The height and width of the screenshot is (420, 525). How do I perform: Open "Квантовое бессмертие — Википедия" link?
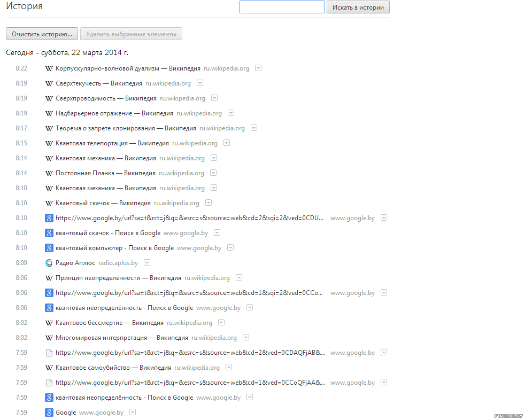tap(110, 323)
